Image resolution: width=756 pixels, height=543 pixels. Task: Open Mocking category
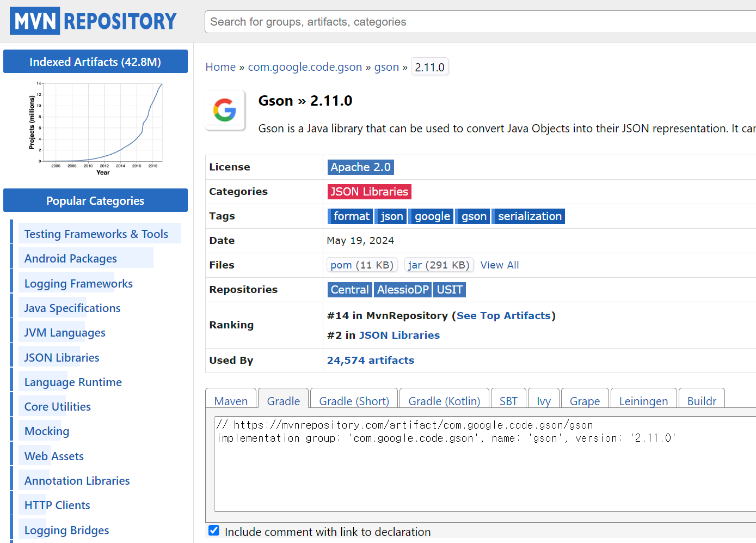tap(47, 431)
